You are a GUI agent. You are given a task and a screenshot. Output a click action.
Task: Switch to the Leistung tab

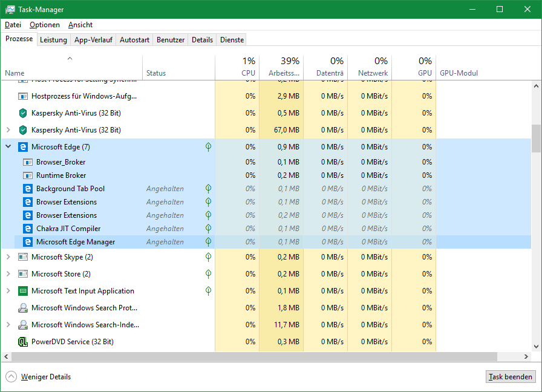coord(53,40)
